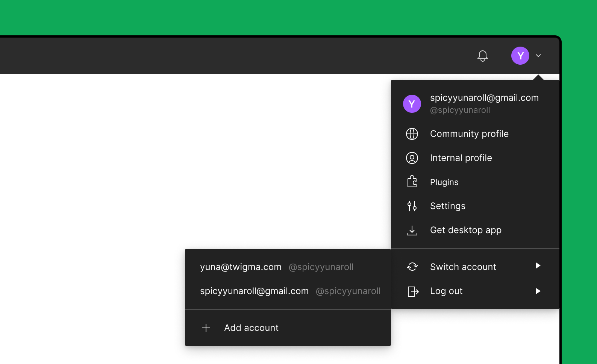
Task: Choose Get desktop app
Action: coord(475,230)
